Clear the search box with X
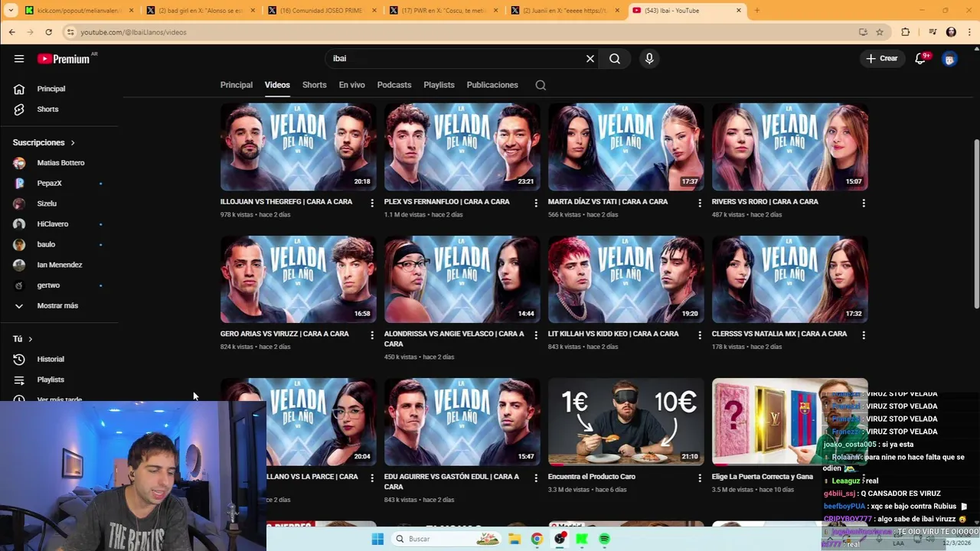The width and height of the screenshot is (980, 551). [590, 58]
